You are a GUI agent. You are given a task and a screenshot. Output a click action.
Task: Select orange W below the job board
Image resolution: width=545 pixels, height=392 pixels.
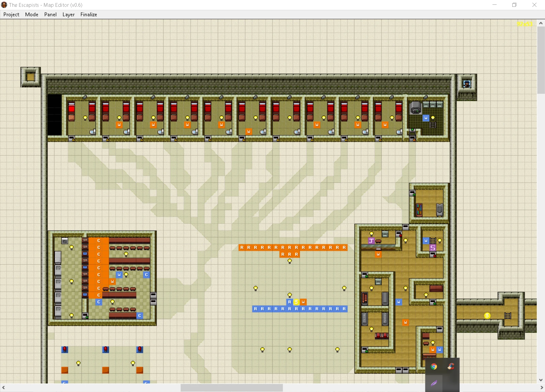coord(378,254)
